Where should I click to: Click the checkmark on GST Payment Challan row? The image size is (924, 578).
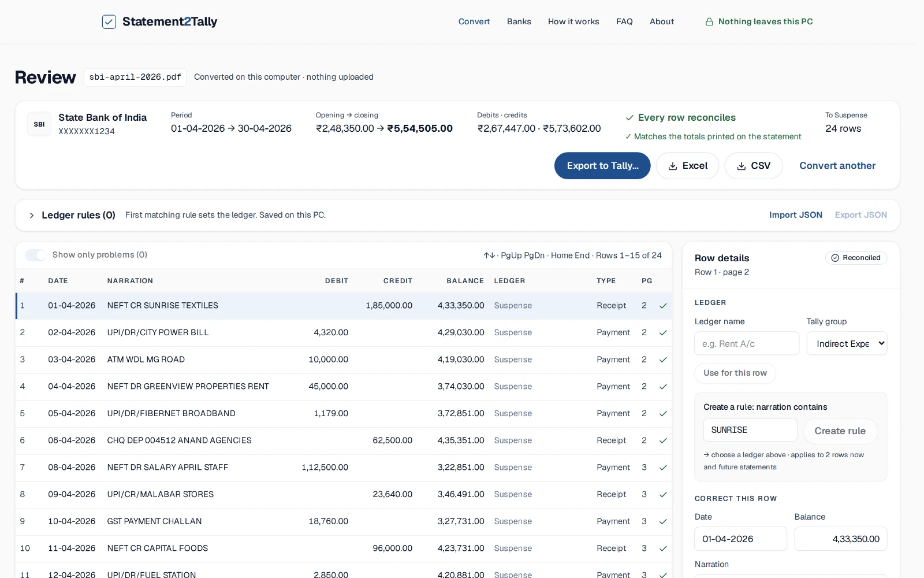point(663,521)
